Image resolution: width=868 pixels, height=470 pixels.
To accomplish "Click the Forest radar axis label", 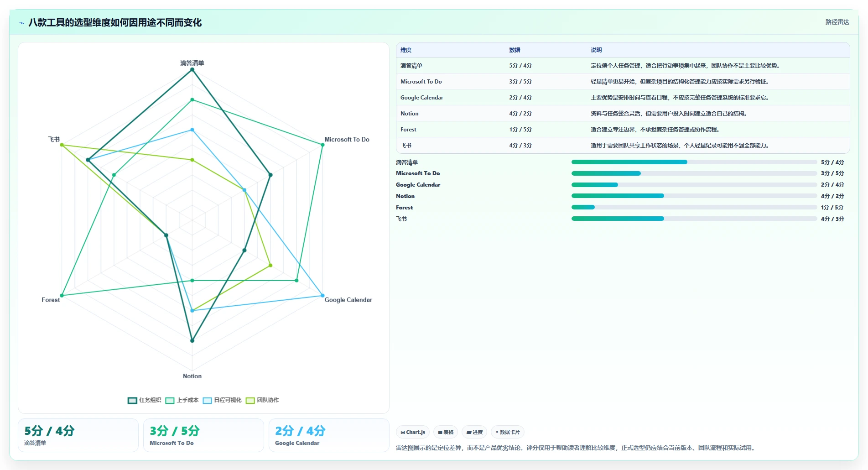I will point(51,300).
